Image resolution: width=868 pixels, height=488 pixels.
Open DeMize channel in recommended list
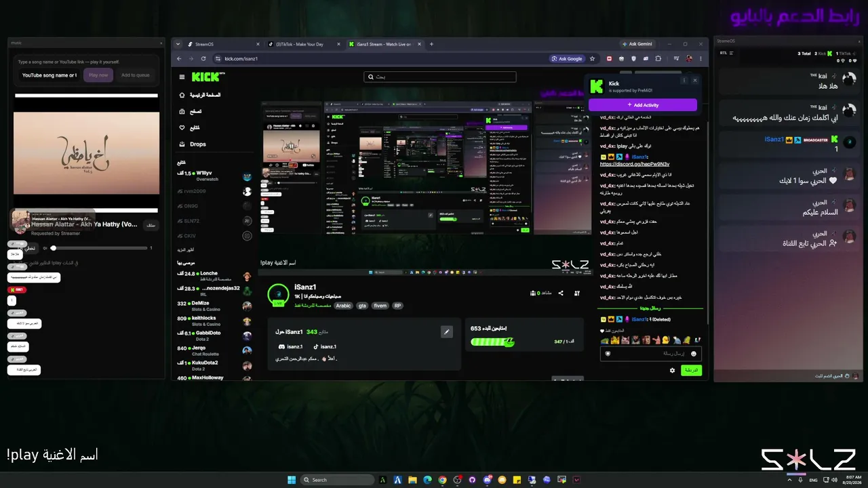(x=214, y=306)
